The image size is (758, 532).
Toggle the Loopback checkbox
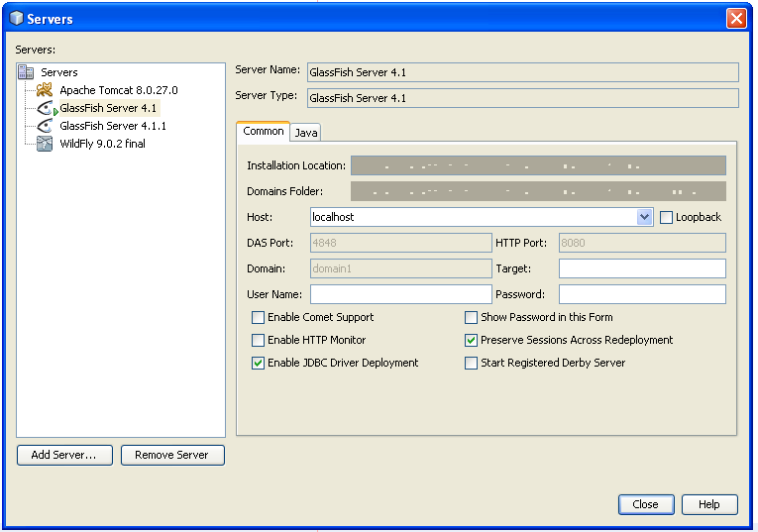point(666,217)
